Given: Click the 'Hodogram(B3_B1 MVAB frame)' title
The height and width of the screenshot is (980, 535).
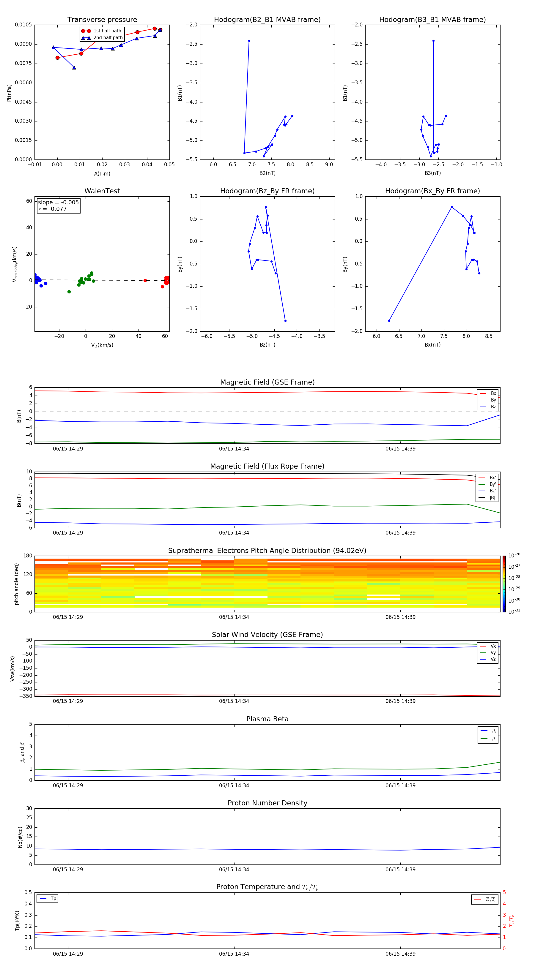Looking at the screenshot, I should (432, 19).
